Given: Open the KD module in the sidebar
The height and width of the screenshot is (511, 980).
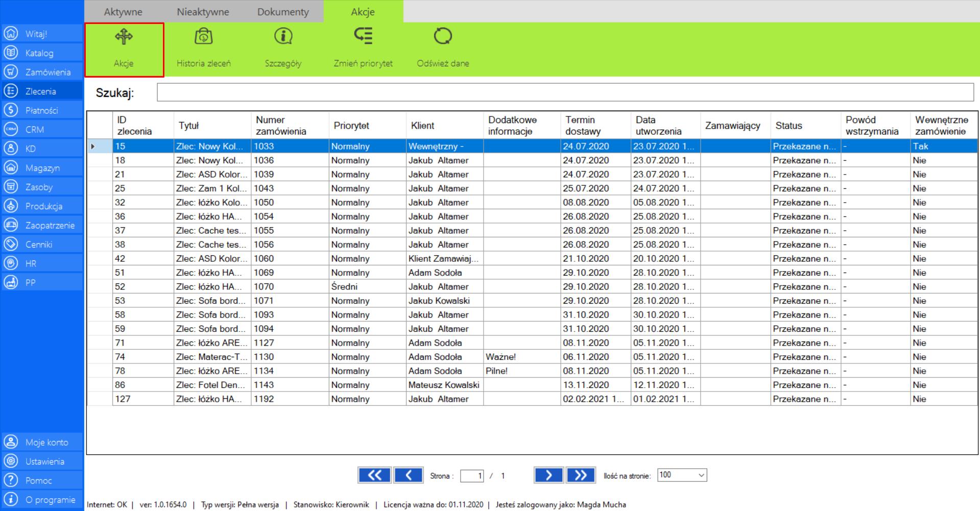Looking at the screenshot, I should 41,149.
